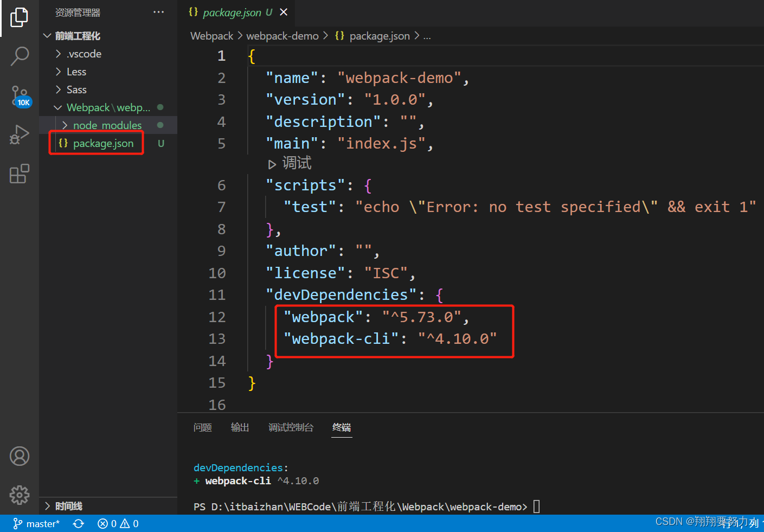Image resolution: width=764 pixels, height=532 pixels.
Task: Click the terminal prompt input cursor
Action: pyautogui.click(x=536, y=507)
